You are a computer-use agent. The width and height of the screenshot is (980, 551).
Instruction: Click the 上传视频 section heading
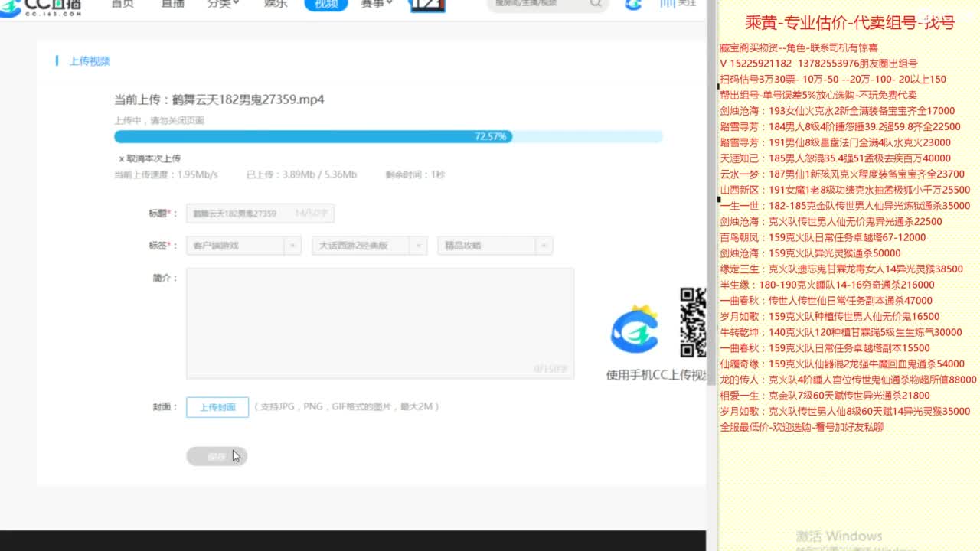(x=90, y=61)
